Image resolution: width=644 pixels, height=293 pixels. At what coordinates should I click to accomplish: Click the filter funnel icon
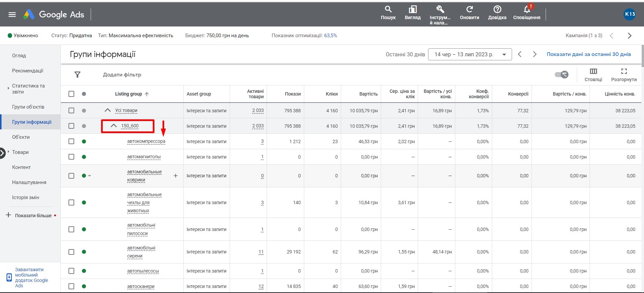(x=78, y=74)
